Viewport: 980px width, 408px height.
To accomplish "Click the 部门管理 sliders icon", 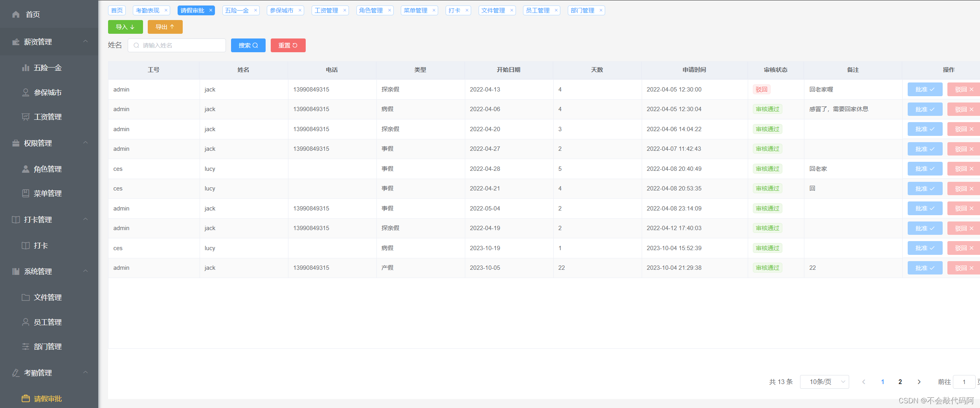I will coord(26,346).
